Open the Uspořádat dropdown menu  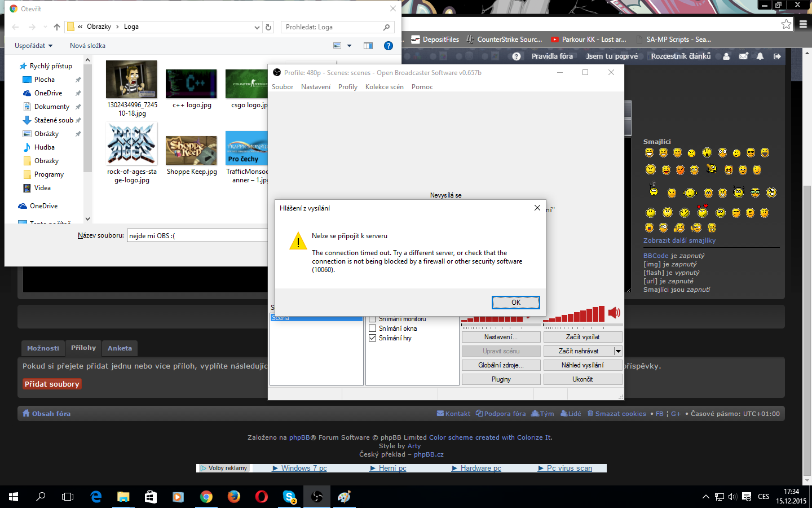pos(34,46)
